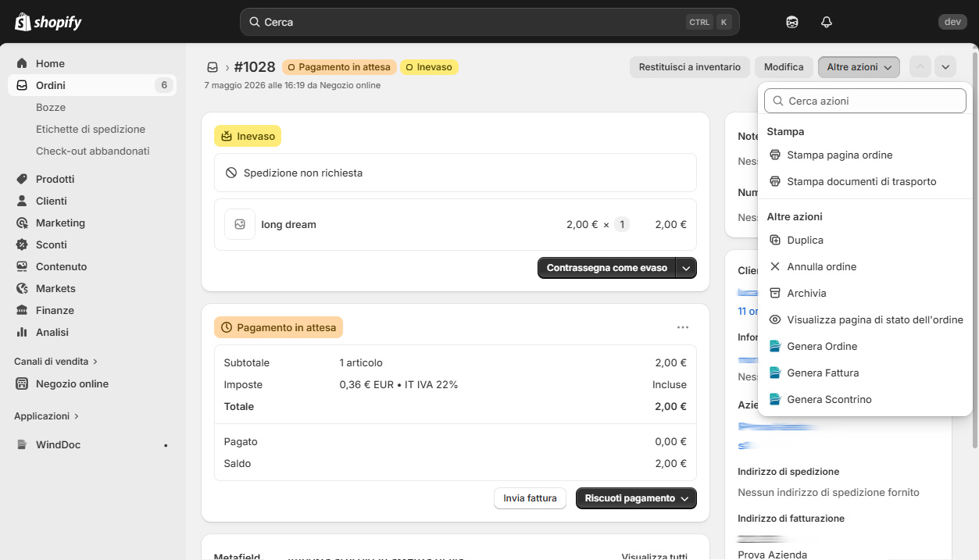Expand Canali di vendita section
The height and width of the screenshot is (560, 979).
56,362
